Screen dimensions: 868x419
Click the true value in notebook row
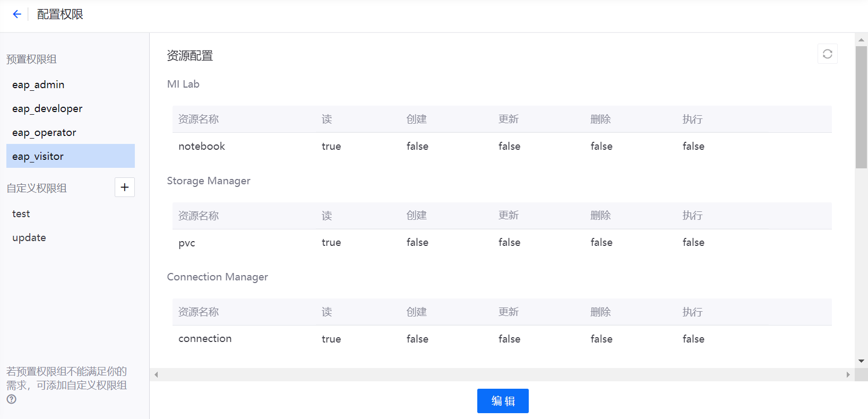(331, 146)
